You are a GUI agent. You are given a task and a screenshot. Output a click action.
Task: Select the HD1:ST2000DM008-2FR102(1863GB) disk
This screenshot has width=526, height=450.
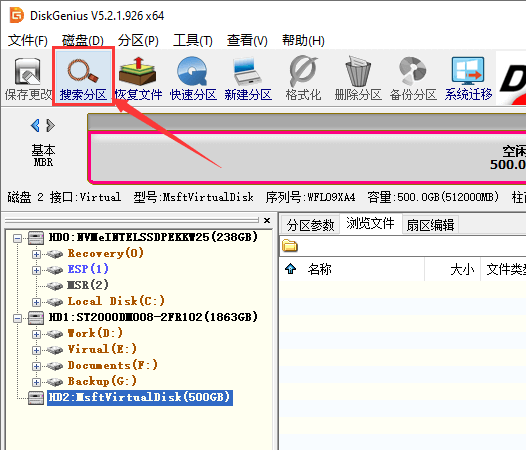click(153, 317)
